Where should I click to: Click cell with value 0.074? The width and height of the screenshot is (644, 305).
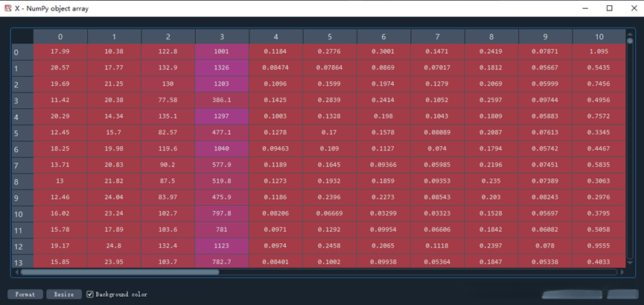(438, 148)
